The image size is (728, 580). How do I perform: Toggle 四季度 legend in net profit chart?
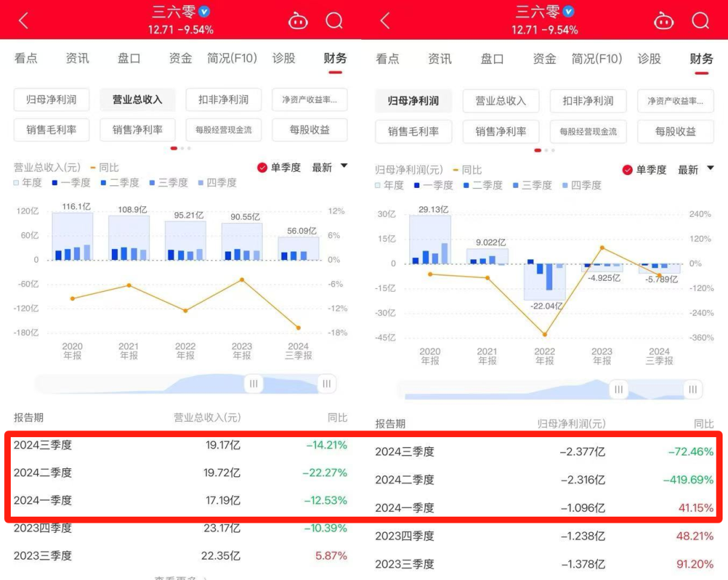tap(582, 186)
